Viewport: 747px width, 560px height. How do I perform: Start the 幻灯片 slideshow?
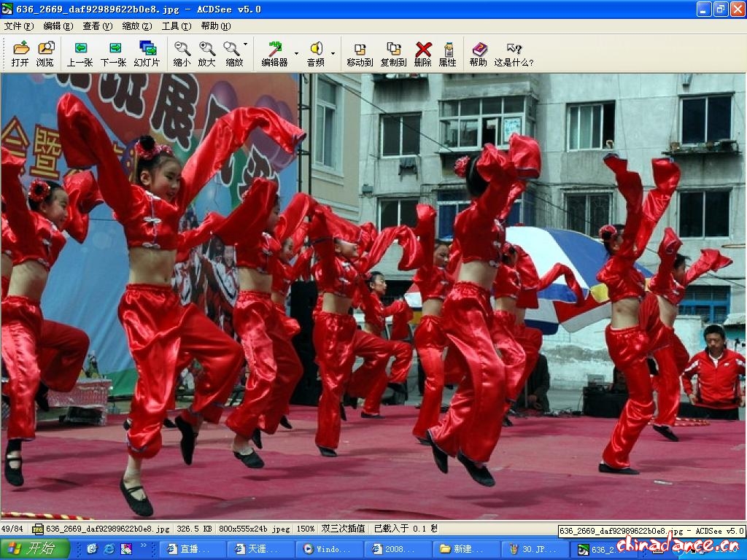pyautogui.click(x=147, y=54)
